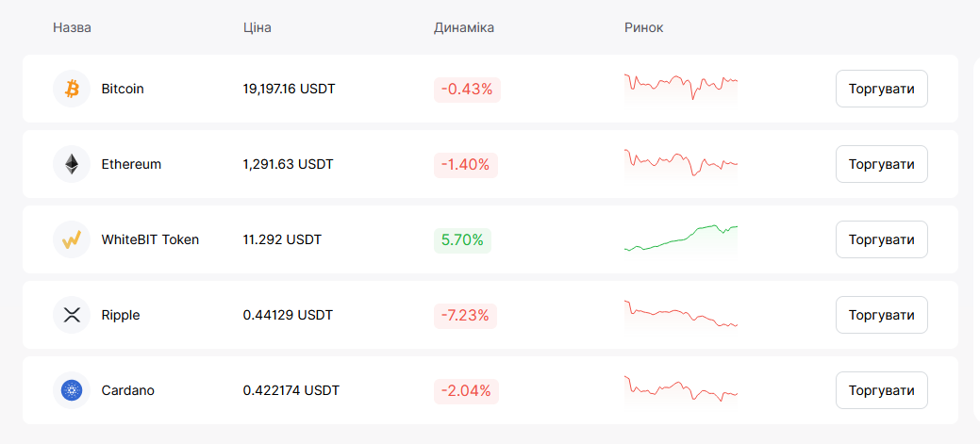Click the WhiteBIT Token logo icon
The width and height of the screenshot is (980, 444).
(72, 239)
